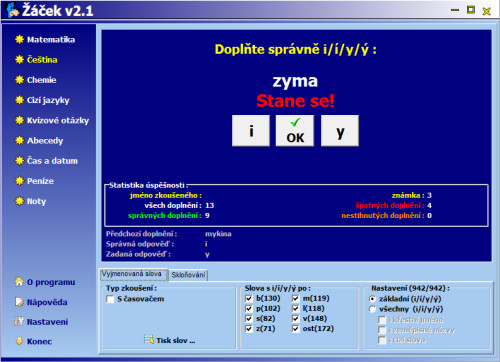Click 'nestihnutých doplnění : 0' statistic
Image resolution: width=500 pixels, height=362 pixels.
click(x=386, y=216)
